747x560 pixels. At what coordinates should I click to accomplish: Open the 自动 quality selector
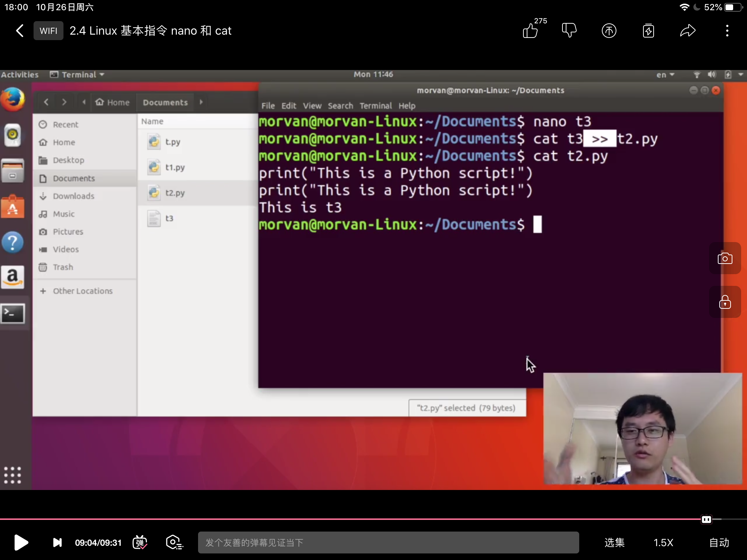click(x=719, y=542)
